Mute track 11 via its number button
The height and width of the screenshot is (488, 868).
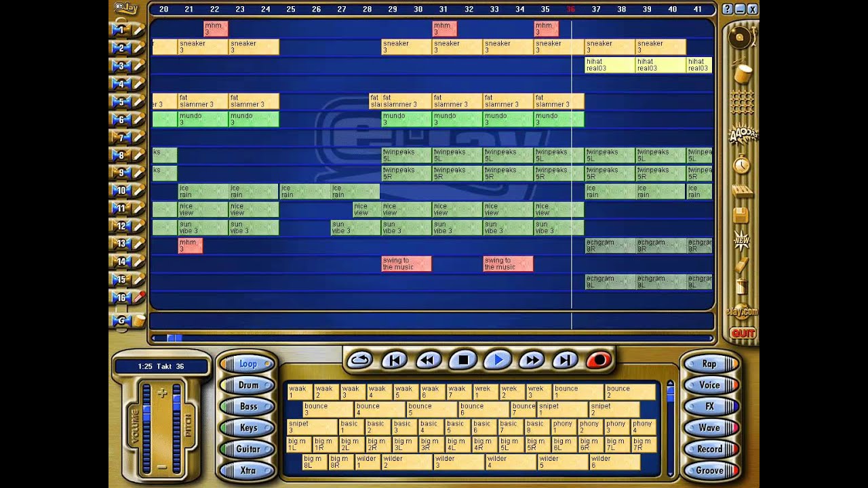121,208
